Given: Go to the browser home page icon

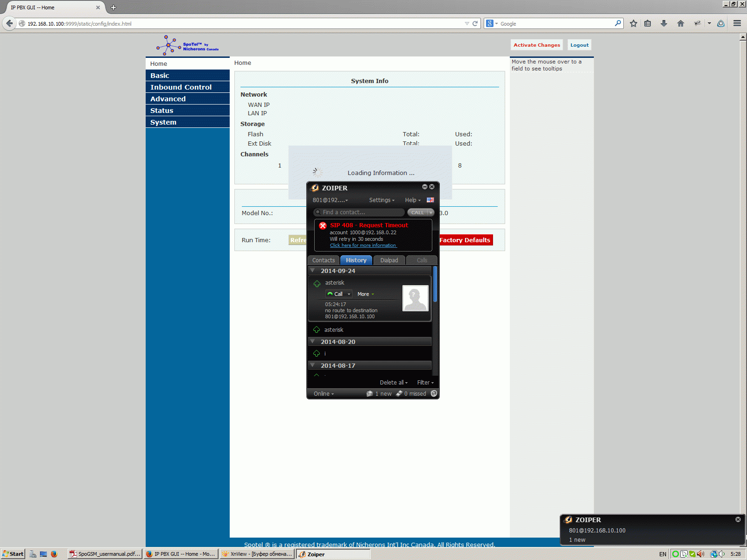Looking at the screenshot, I should [681, 23].
